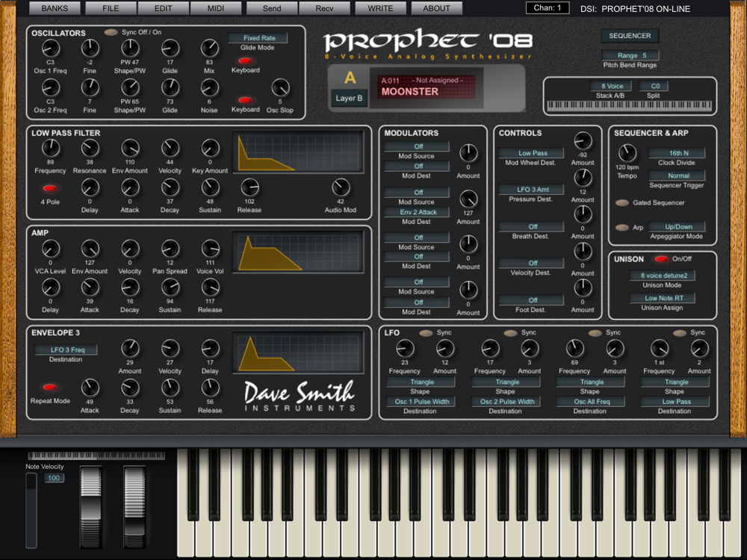The image size is (747, 560).
Task: Click the Osc Slop knob
Action: pyautogui.click(x=280, y=88)
